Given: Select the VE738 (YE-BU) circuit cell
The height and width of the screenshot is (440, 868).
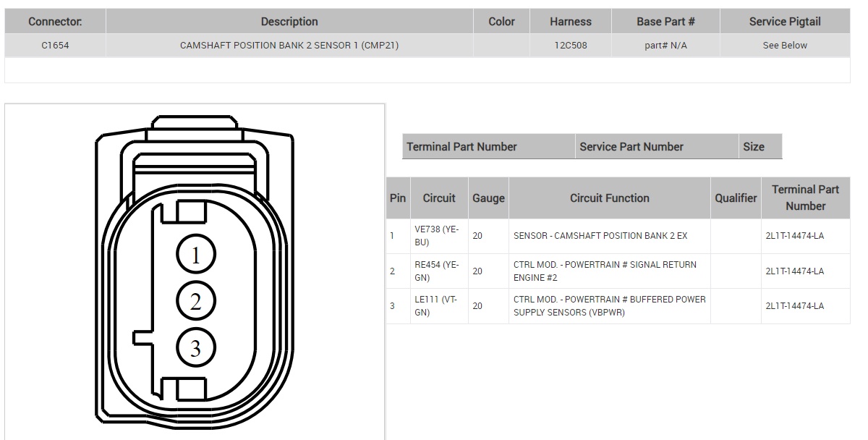Looking at the screenshot, I should (438, 235).
